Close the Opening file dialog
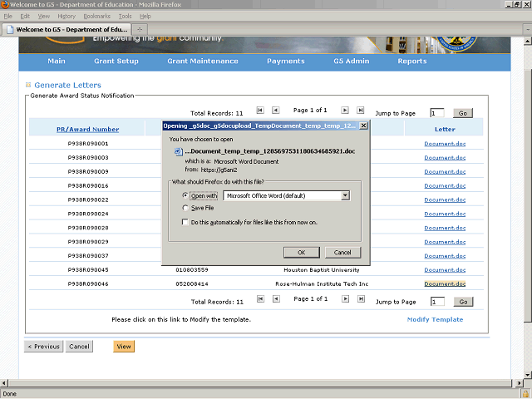The width and height of the screenshot is (532, 399). pyautogui.click(x=363, y=126)
